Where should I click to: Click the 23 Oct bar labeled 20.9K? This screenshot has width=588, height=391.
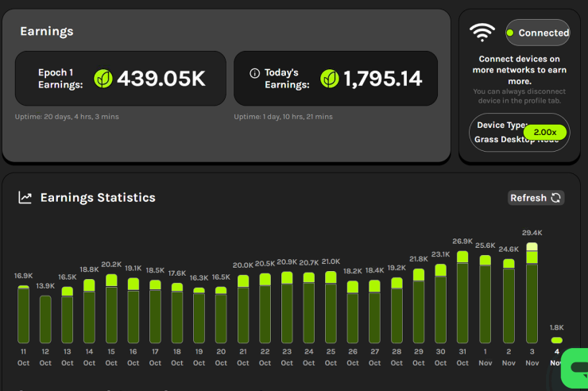tap(287, 308)
